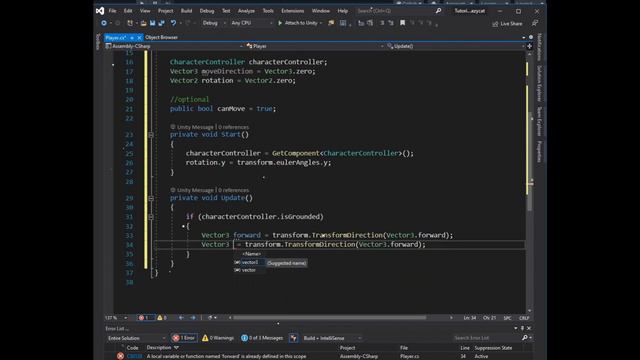Click the horizontal scrollbar of the code editor

click(330, 318)
